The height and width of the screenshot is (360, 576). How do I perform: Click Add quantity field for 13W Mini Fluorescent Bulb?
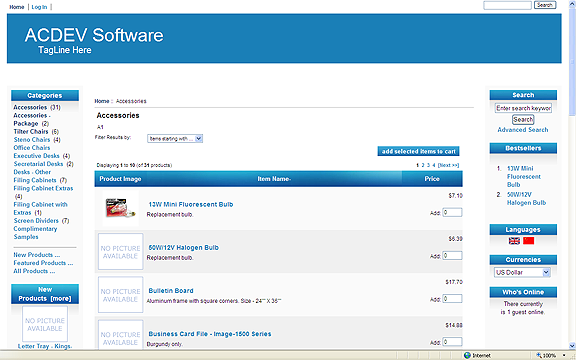(x=452, y=212)
